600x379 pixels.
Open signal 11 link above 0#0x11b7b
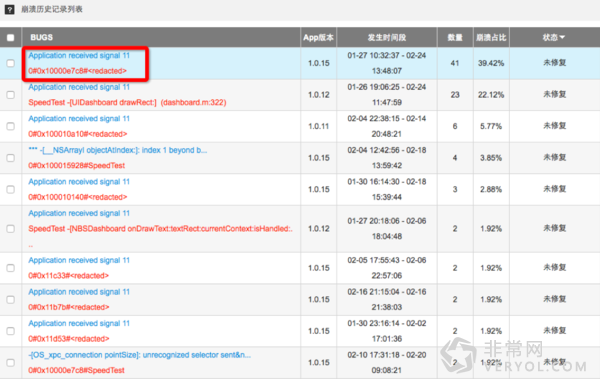click(x=79, y=292)
